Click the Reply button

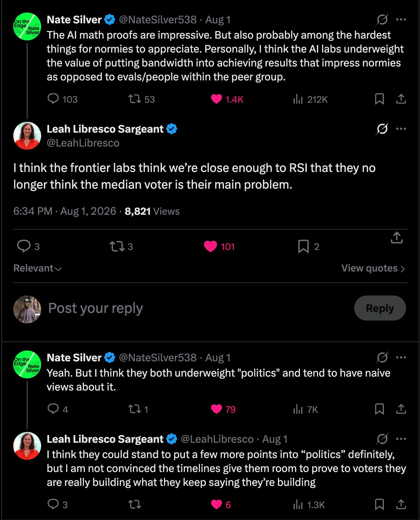(380, 308)
